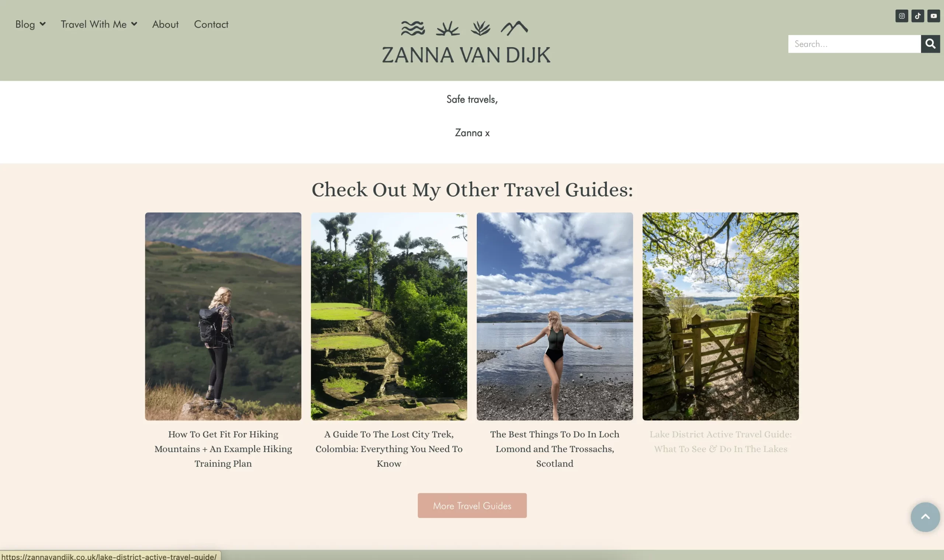The width and height of the screenshot is (944, 560).
Task: Open the Loch Lomond and Trossachs article link
Action: coord(555,449)
